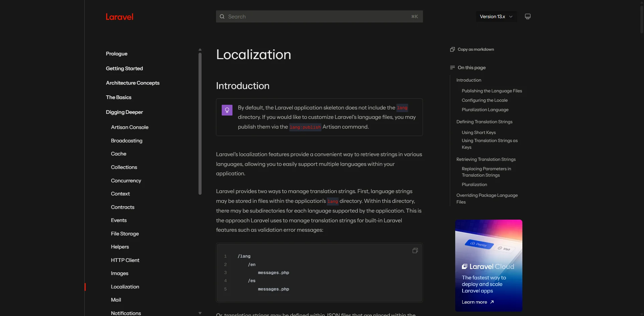644x316 pixels.
Task: Jump to Pluralization Language
Action: 485,110
